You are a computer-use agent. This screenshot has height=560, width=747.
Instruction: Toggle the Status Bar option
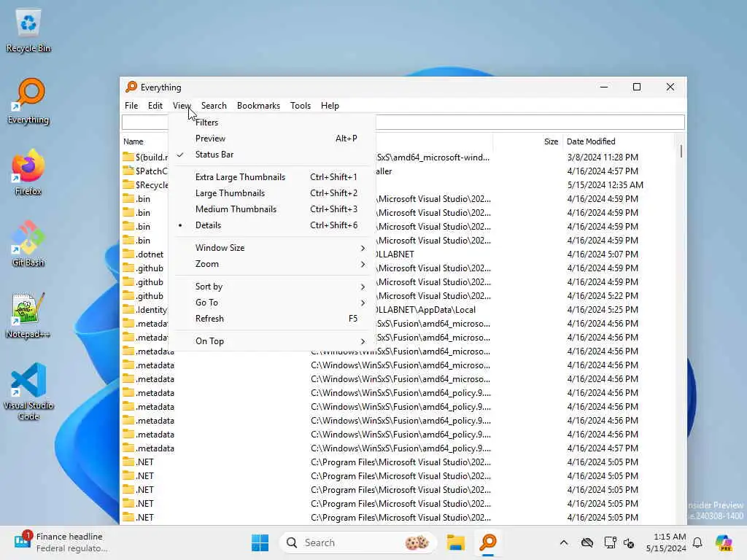coord(273,155)
